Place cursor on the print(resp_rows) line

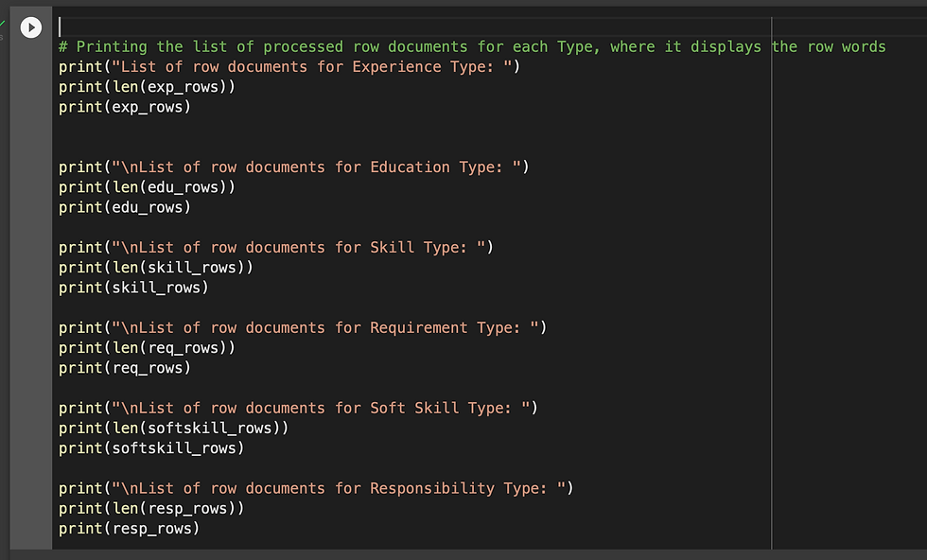coord(130,529)
